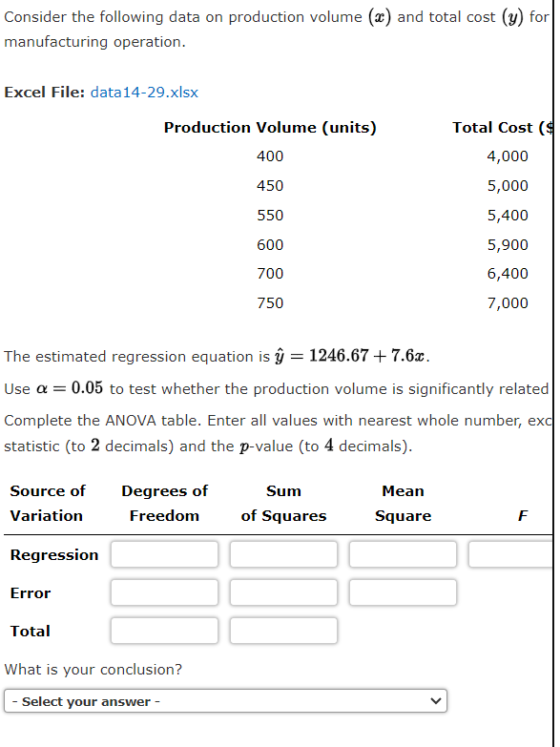Click the Mean Square column header
The image size is (560, 747).
point(403,503)
